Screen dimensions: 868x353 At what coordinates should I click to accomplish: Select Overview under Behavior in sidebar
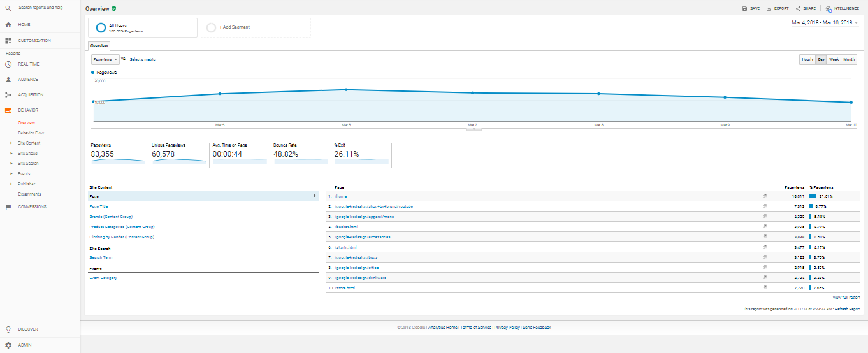(x=27, y=123)
